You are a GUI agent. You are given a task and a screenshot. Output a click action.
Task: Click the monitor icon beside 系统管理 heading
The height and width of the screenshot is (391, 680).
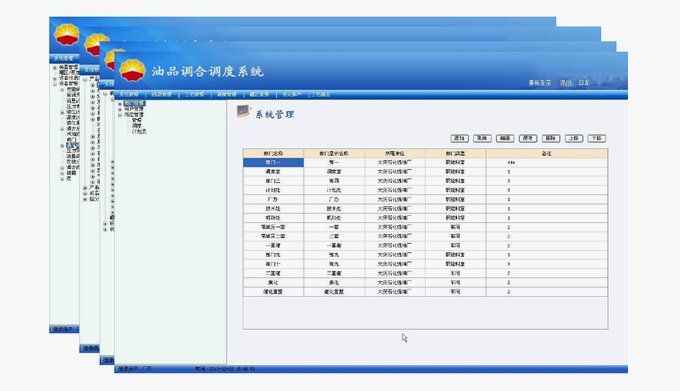(x=244, y=111)
